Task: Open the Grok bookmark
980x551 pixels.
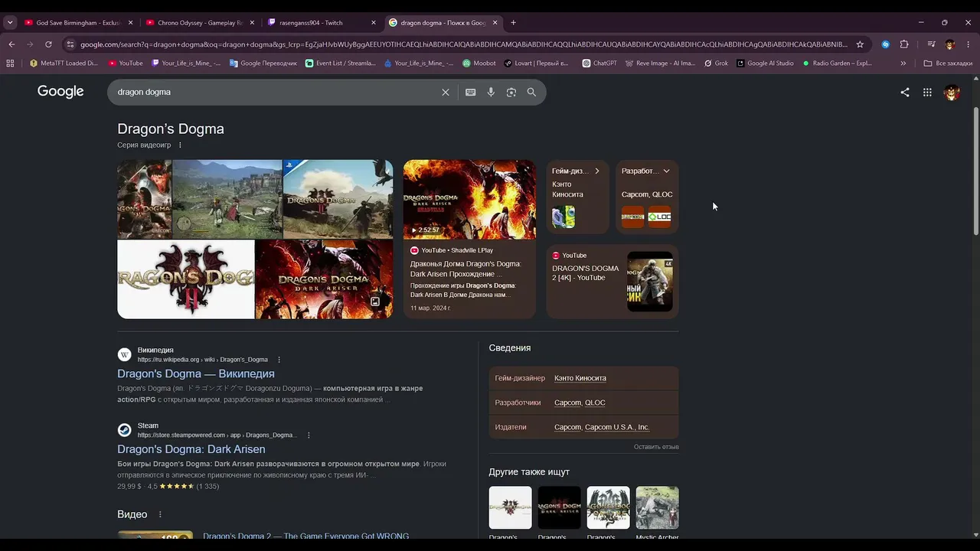Action: 717,64
